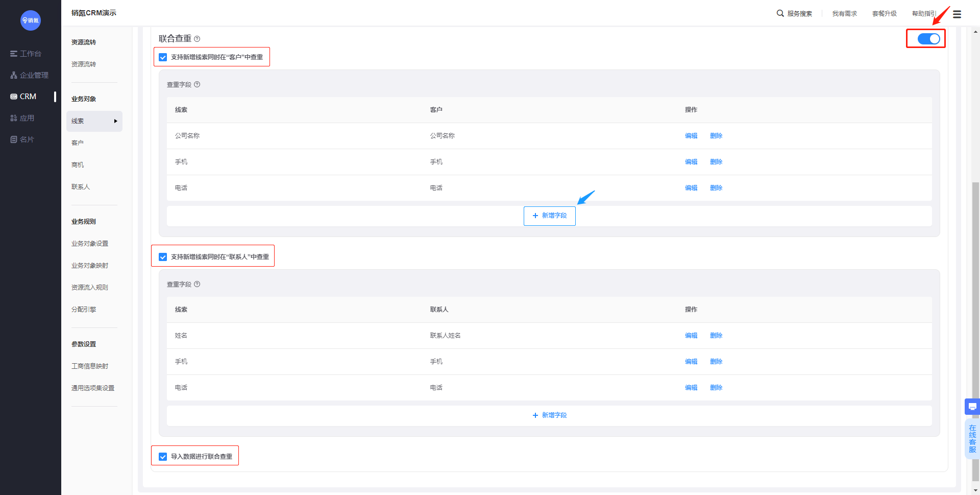This screenshot has height=495, width=980.
Task: Open 应用 apps in the dark sidebar
Action: (22, 118)
